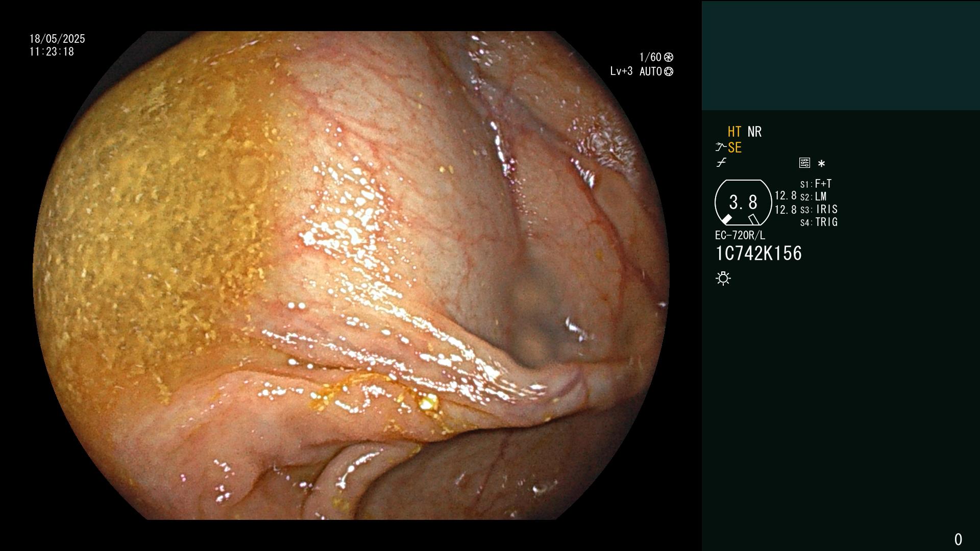This screenshot has height=551, width=980.
Task: Click the tone curve icon below SE
Action: pyautogui.click(x=721, y=163)
